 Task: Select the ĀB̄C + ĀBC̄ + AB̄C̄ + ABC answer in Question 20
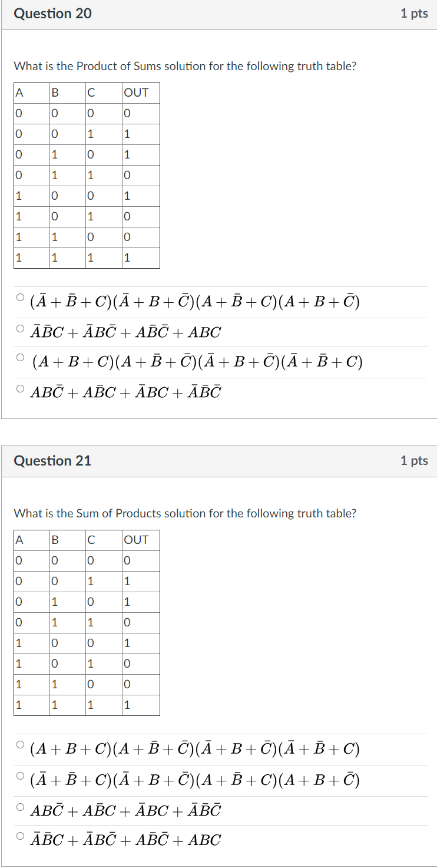[x=21, y=328]
